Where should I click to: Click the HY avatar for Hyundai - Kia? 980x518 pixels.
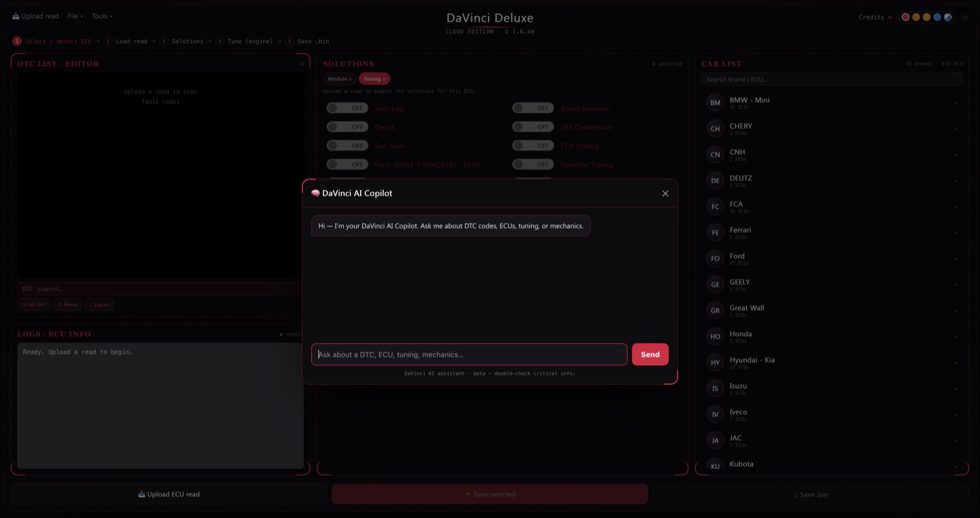click(x=715, y=363)
